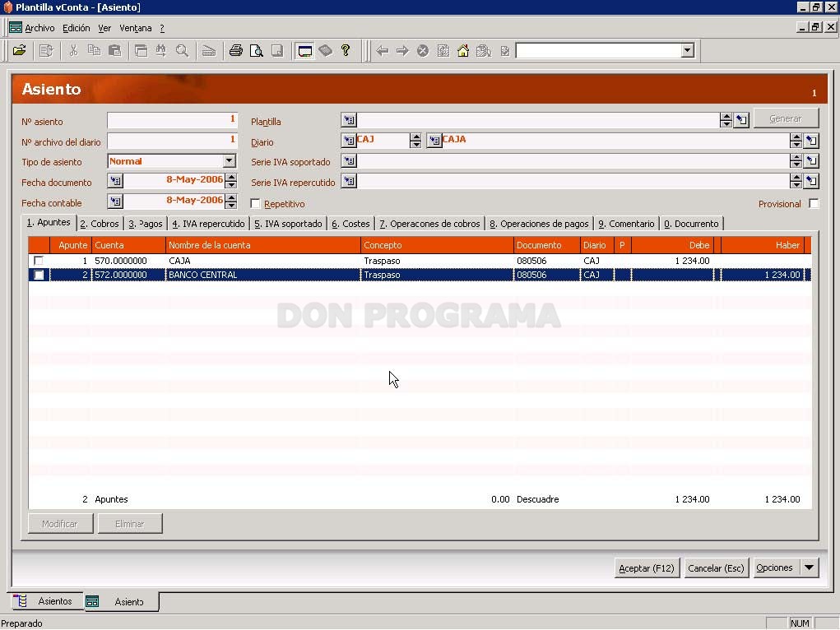
Task: Open the Edición menu
Action: pos(76,28)
